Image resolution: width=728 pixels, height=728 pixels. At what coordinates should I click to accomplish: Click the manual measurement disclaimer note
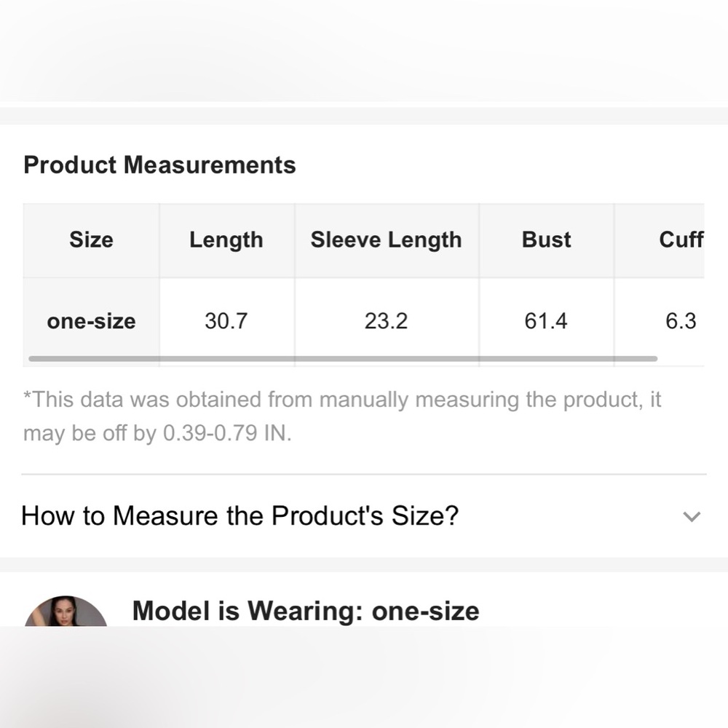coord(342,416)
